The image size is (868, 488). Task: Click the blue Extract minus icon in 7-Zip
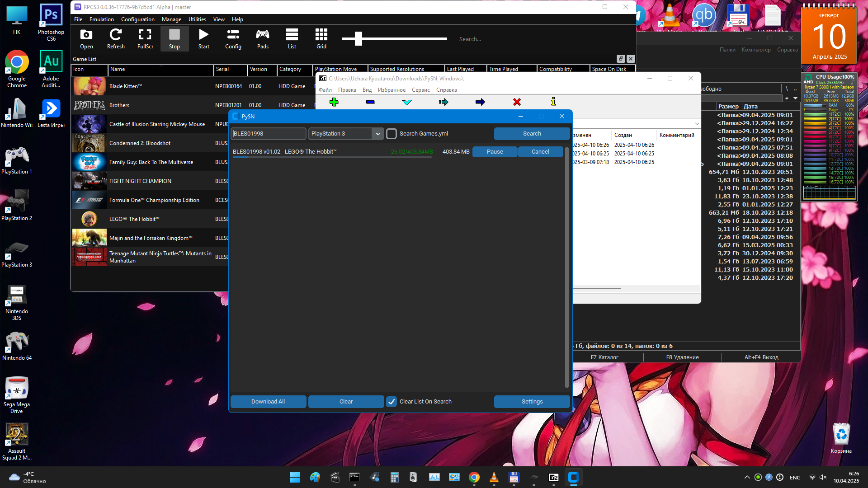coord(370,102)
